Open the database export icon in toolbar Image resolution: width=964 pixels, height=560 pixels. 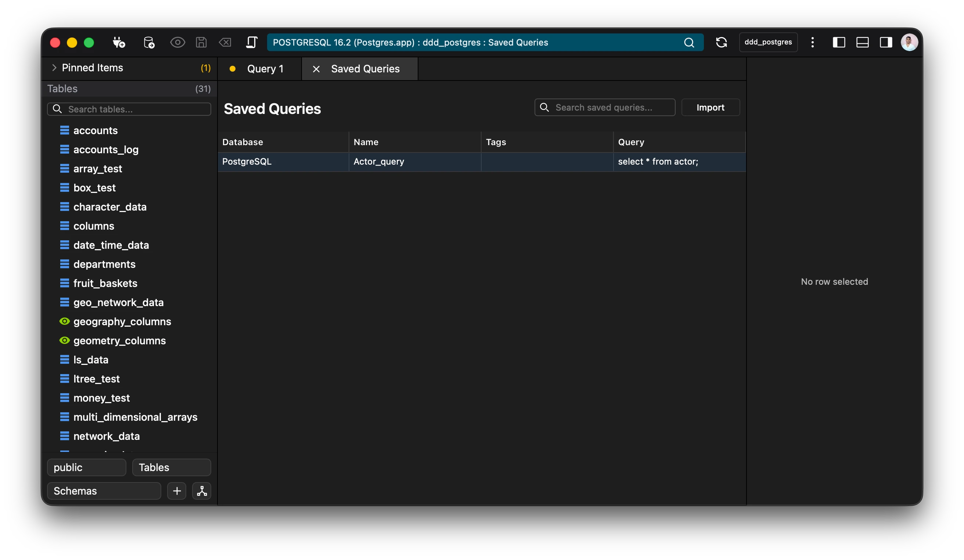(149, 43)
